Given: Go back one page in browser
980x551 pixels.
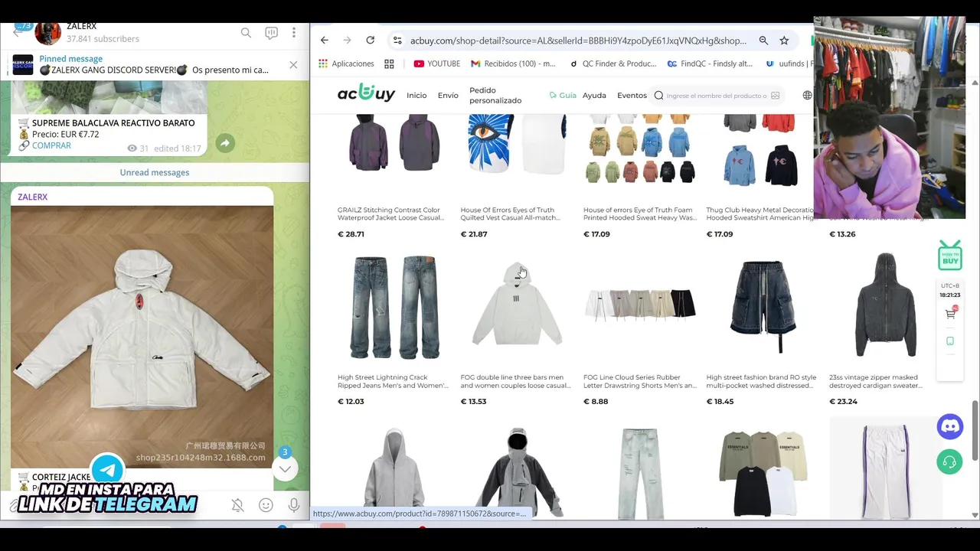Looking at the screenshot, I should [x=325, y=41].
